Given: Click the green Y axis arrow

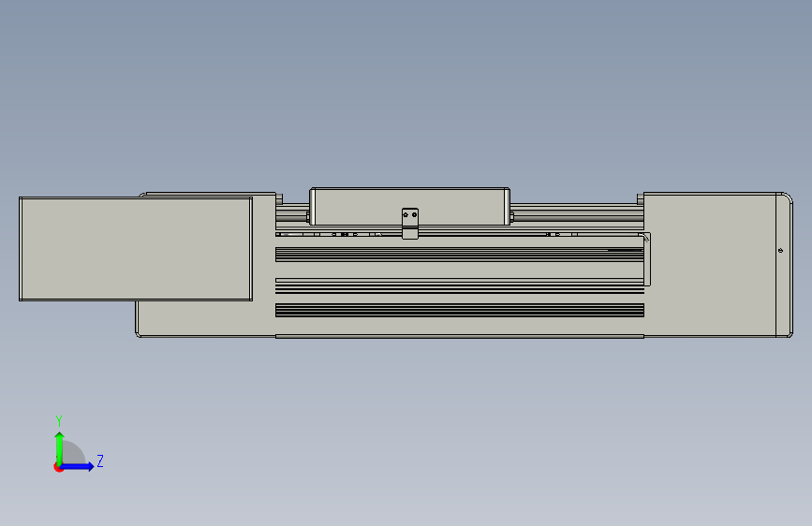Looking at the screenshot, I should point(59,447).
